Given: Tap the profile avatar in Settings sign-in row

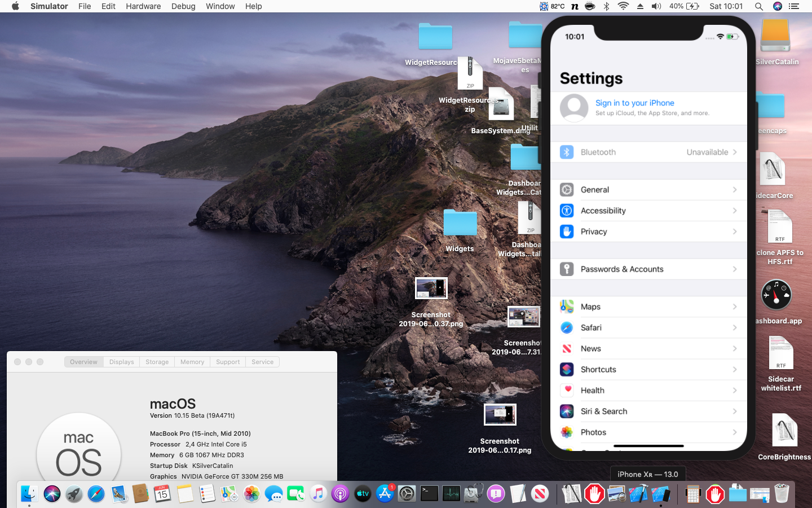Looking at the screenshot, I should [x=574, y=108].
